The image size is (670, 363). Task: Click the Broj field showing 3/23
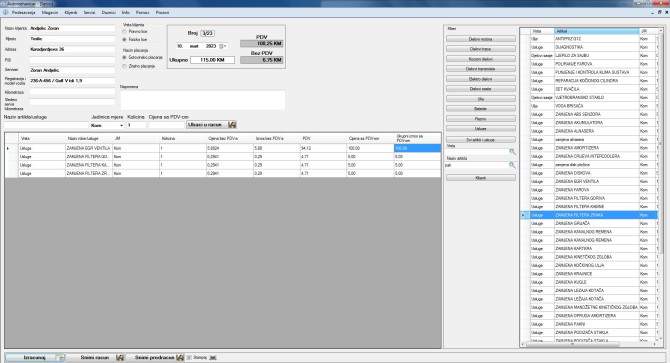click(207, 33)
